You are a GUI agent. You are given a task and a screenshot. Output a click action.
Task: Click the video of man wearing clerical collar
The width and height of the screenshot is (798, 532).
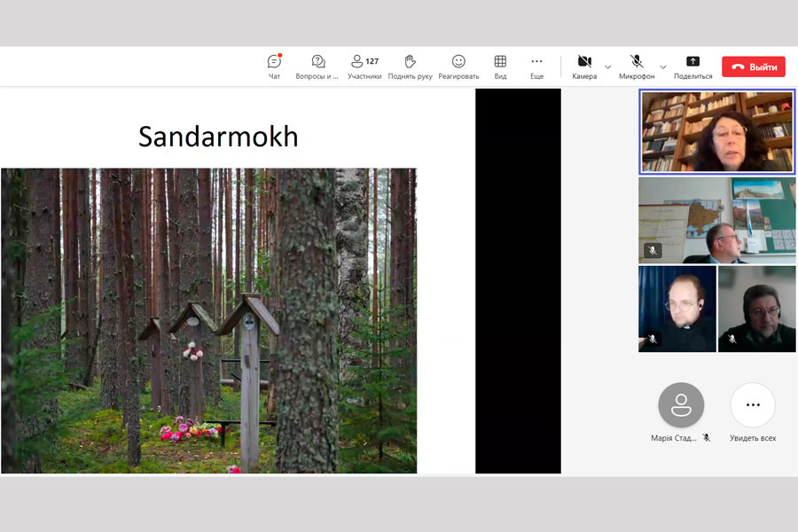tap(677, 309)
